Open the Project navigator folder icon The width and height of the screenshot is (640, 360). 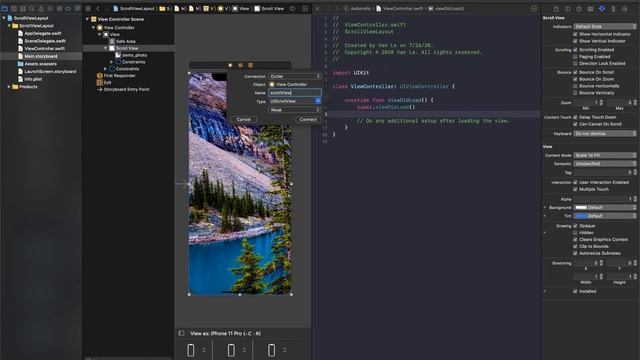tap(5, 8)
